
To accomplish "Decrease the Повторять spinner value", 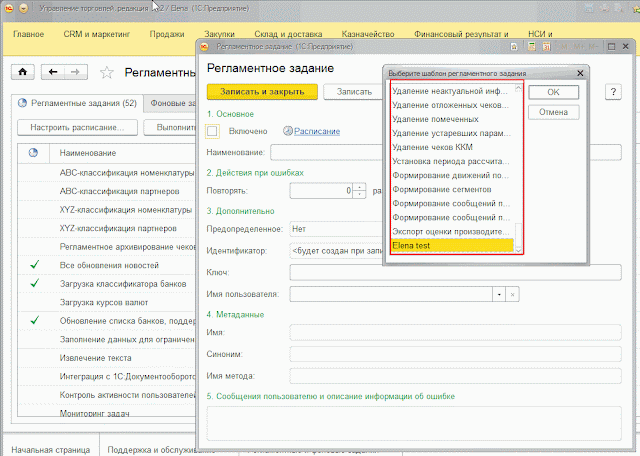I will [360, 194].
